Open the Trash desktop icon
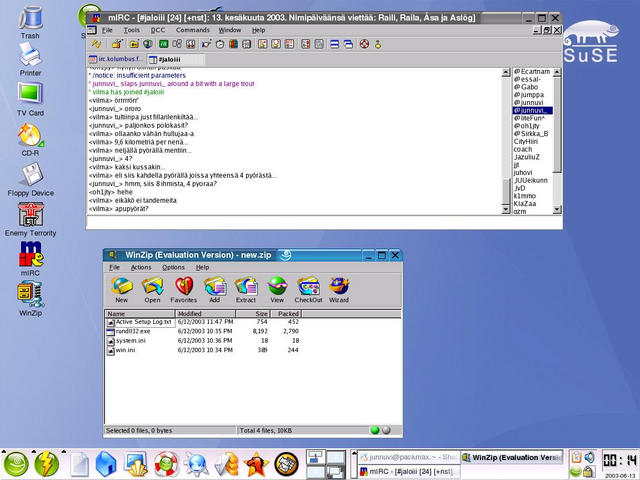Screen dimensions: 640x480 coord(30,23)
